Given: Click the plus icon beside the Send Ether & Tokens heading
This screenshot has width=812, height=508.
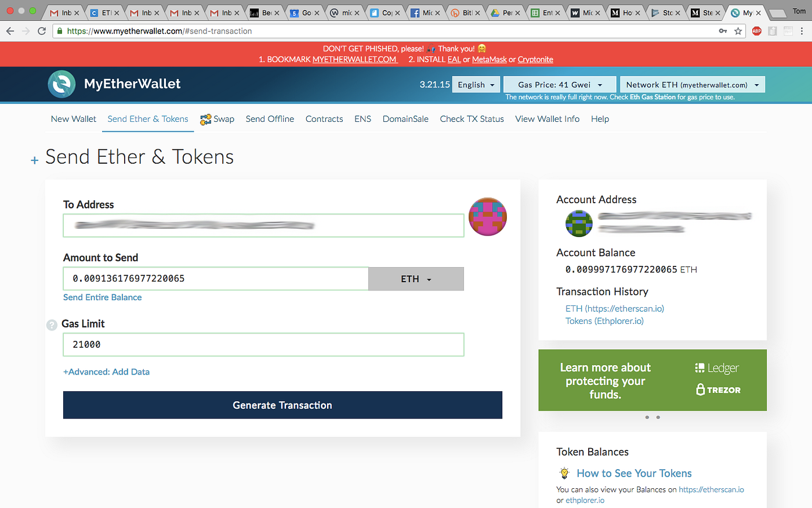Looking at the screenshot, I should [34, 160].
